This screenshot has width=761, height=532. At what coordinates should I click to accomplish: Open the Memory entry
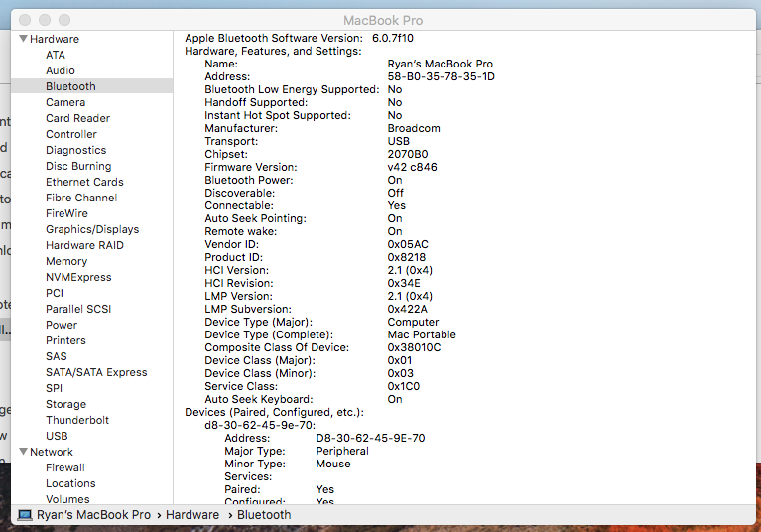pyautogui.click(x=66, y=262)
